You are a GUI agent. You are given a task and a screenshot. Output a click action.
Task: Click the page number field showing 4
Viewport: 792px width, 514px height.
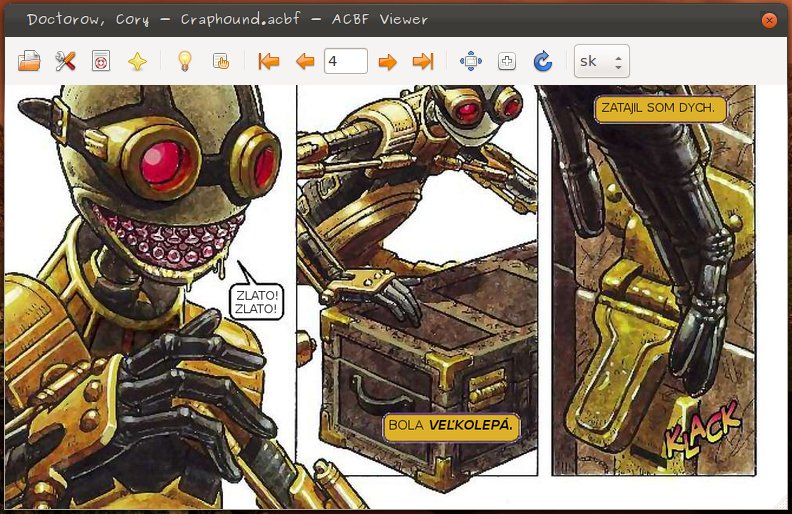click(345, 61)
